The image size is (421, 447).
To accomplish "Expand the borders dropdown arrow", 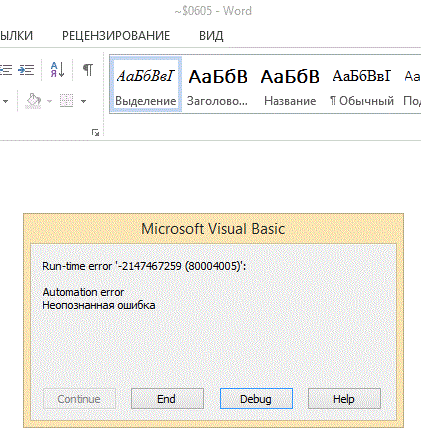I will point(84,101).
